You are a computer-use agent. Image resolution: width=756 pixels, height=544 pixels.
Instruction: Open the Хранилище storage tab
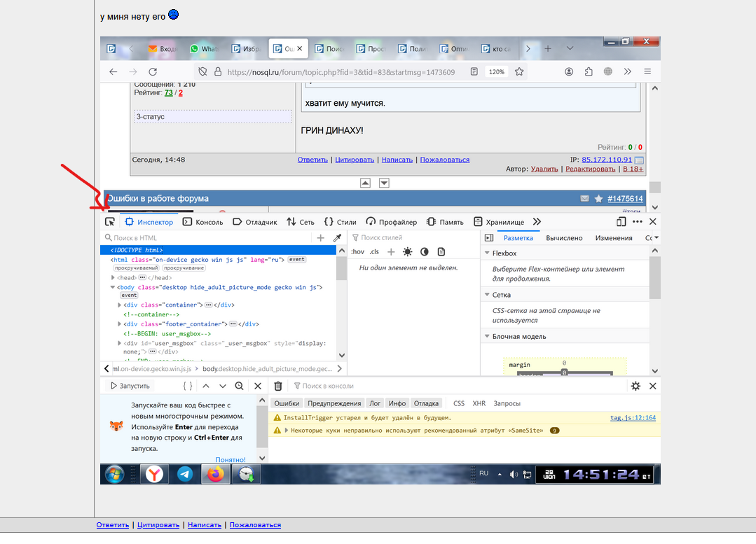[499, 222]
